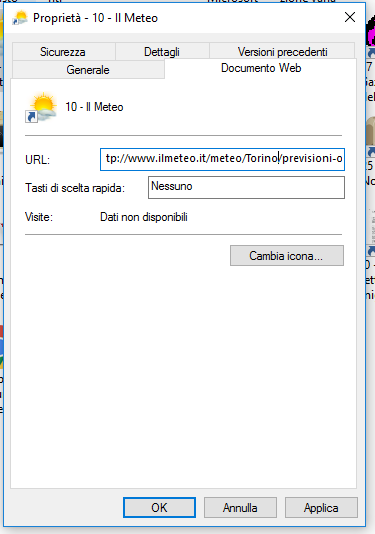375x534 pixels.
Task: Select the Generale tab
Action: [88, 70]
